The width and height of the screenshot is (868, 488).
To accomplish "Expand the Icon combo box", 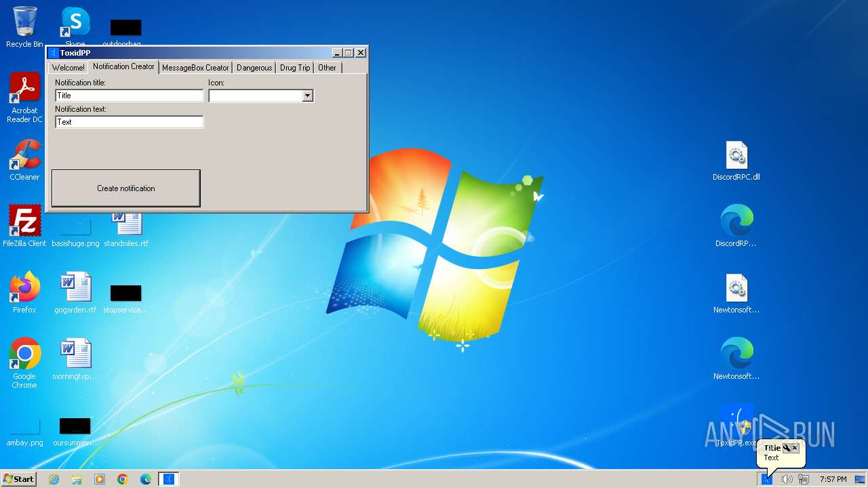I will pos(307,96).
